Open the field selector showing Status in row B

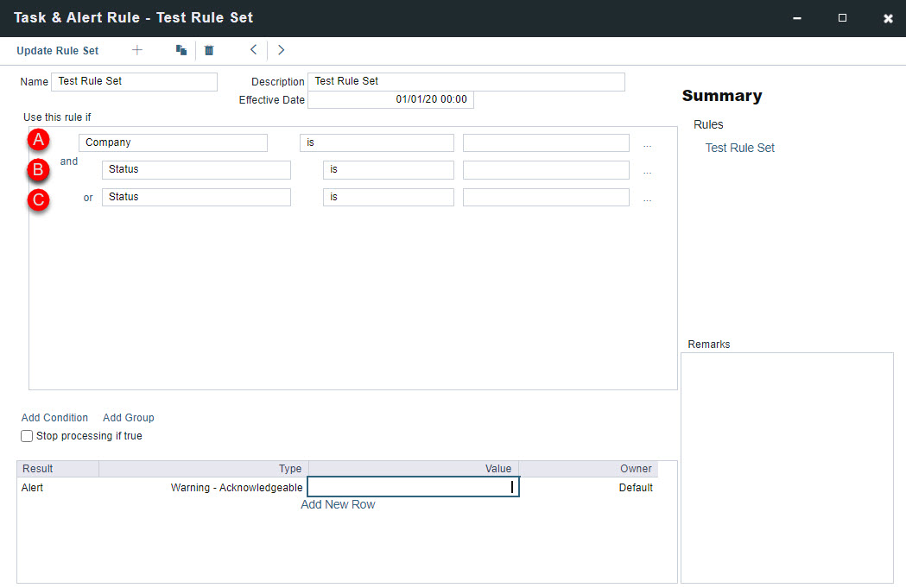[x=195, y=169]
